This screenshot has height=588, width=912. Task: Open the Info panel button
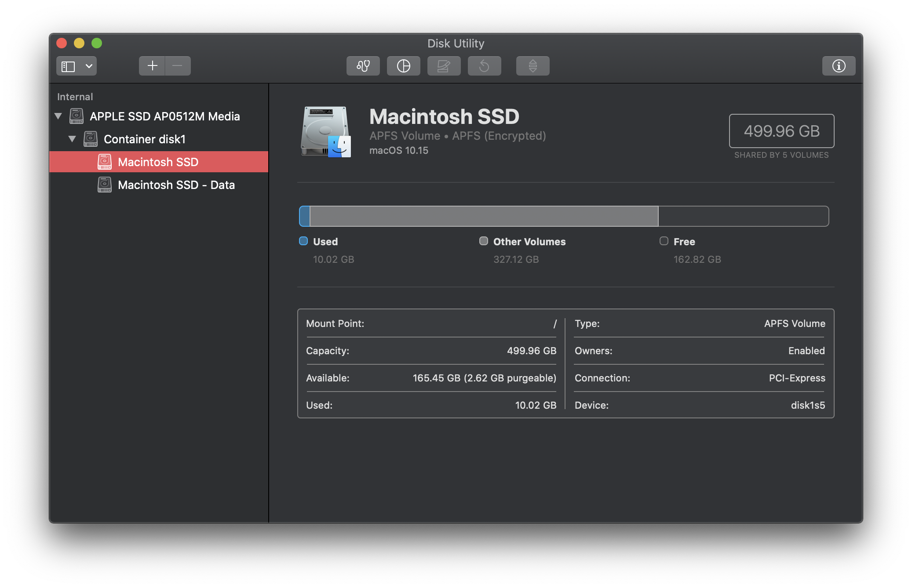[x=839, y=66]
